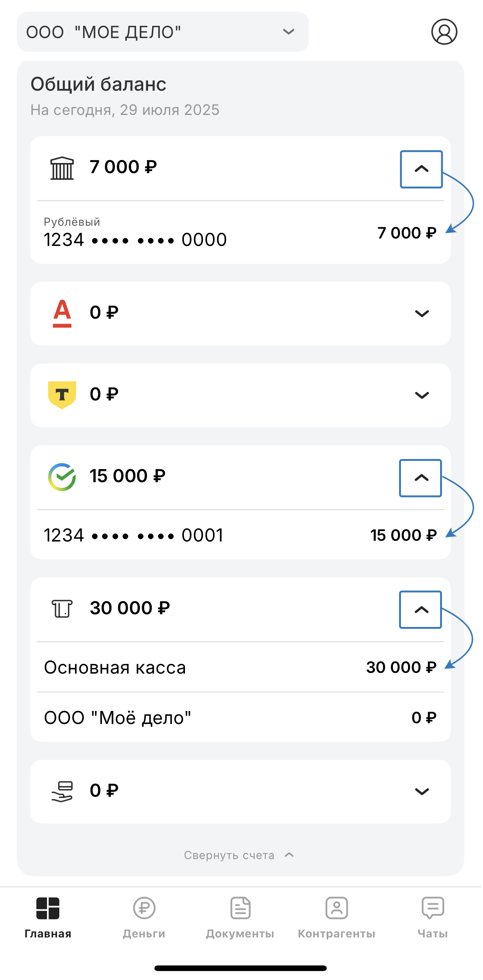This screenshot has width=483, height=980.
Task: Click the Свернуть счета link
Action: tap(239, 856)
